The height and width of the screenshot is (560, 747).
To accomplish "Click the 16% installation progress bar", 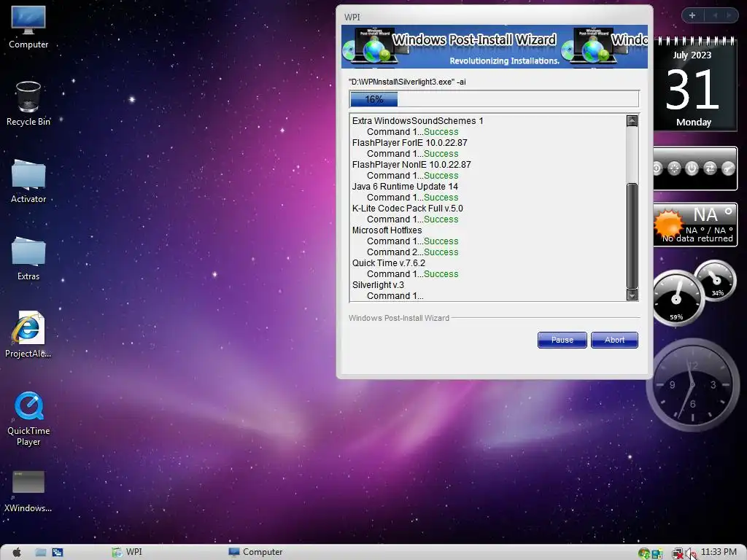I will point(494,99).
